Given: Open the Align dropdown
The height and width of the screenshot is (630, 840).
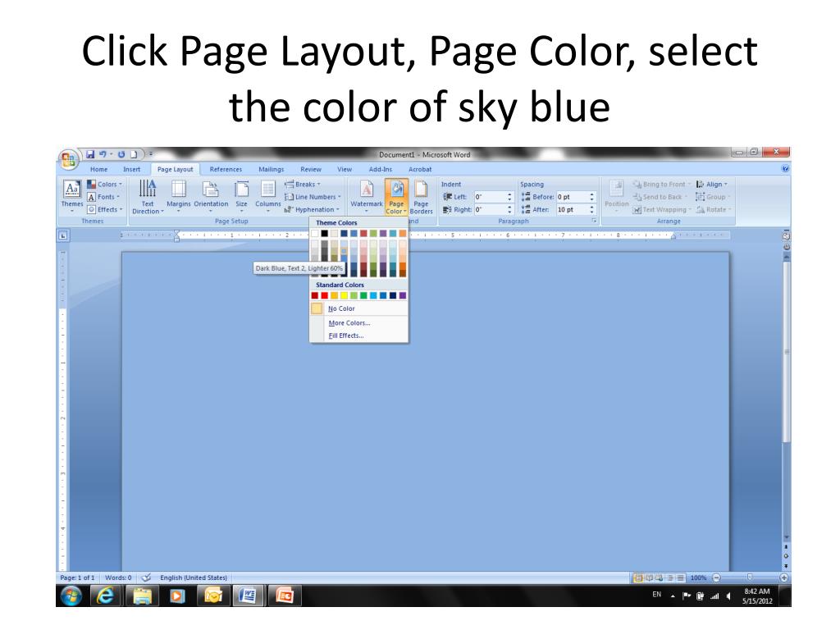Looking at the screenshot, I should point(711,185).
